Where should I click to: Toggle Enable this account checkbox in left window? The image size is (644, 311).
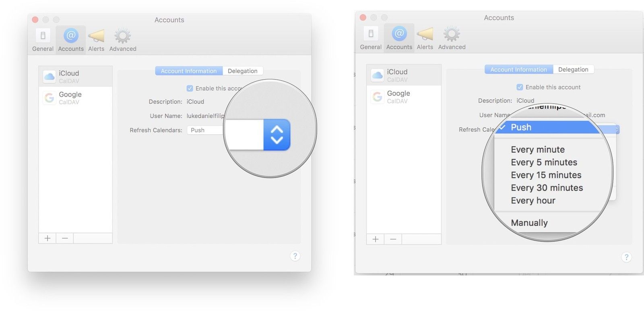[x=190, y=89]
